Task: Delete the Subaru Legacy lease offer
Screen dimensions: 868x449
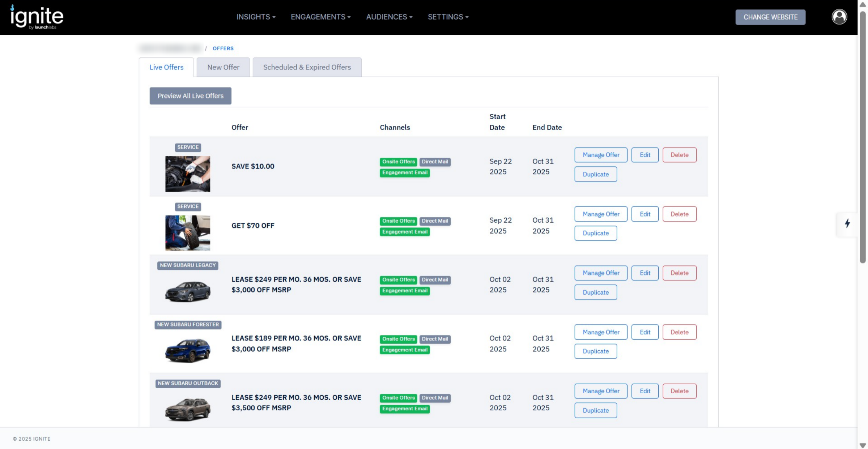Action: [x=679, y=273]
